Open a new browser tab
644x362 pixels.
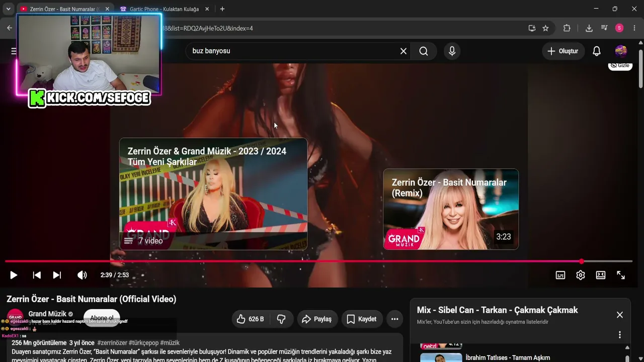[222, 9]
